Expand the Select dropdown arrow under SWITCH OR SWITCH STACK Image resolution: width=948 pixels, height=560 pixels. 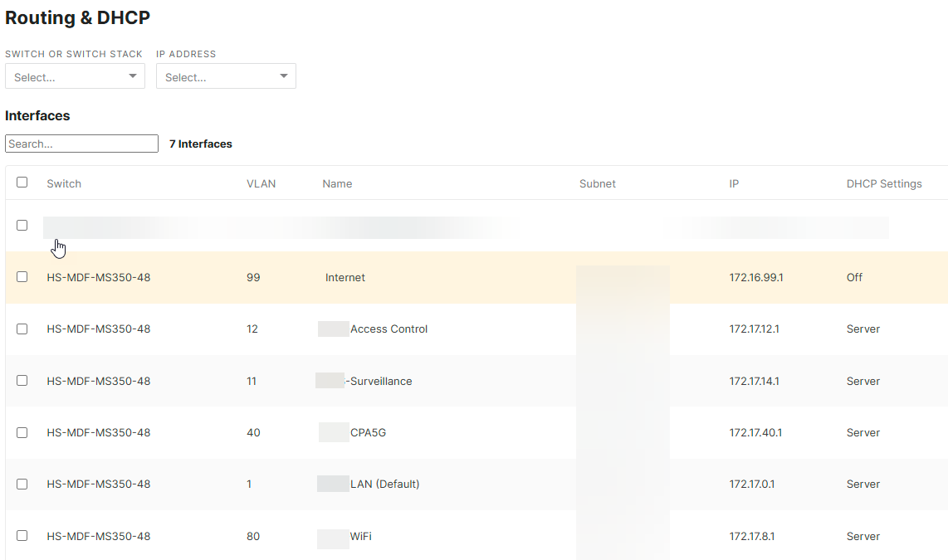pyautogui.click(x=132, y=75)
